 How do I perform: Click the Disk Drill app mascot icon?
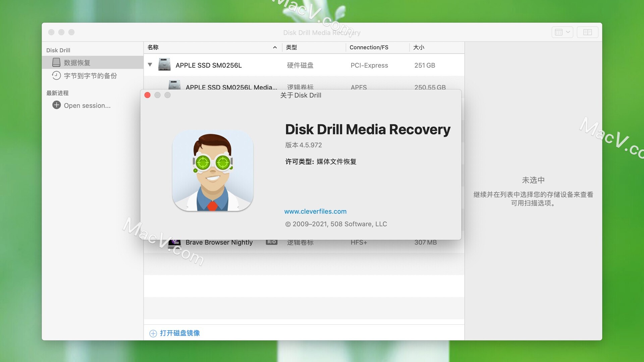pyautogui.click(x=213, y=171)
